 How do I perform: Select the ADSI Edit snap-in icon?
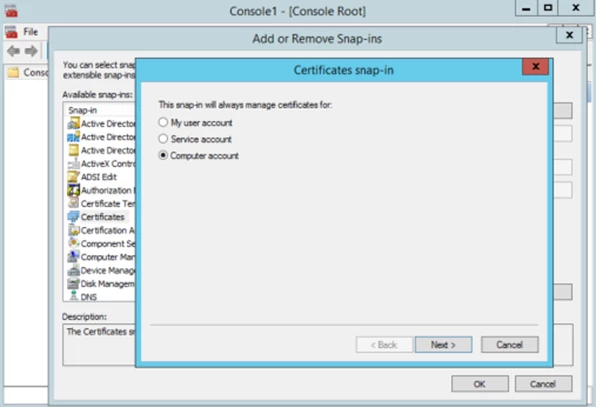click(x=73, y=177)
